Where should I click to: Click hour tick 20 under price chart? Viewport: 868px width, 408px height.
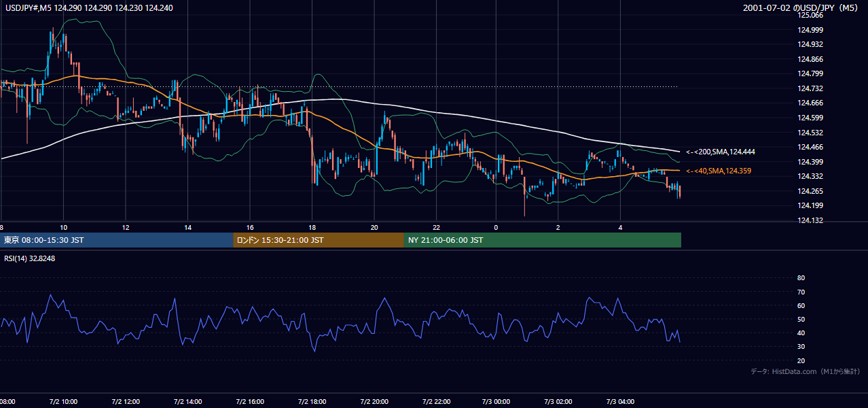click(374, 227)
